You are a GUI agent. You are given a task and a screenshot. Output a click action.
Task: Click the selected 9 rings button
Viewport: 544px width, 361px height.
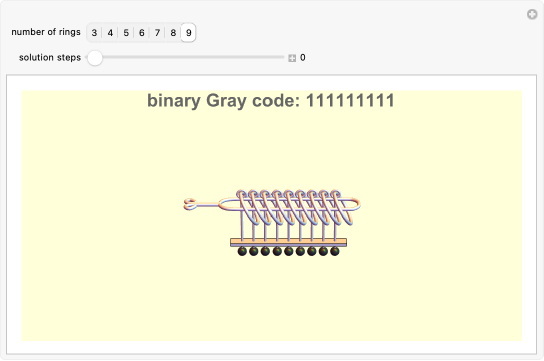coord(188,33)
